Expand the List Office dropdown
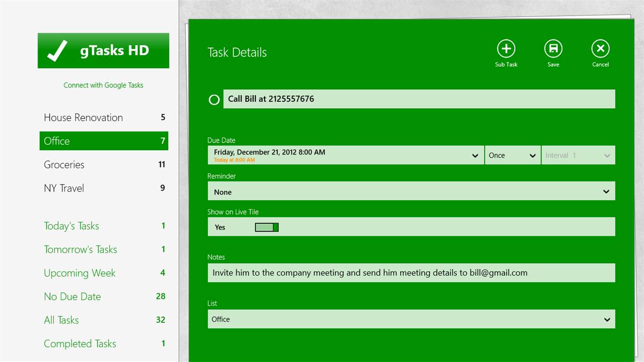The height and width of the screenshot is (362, 644). coord(411,319)
